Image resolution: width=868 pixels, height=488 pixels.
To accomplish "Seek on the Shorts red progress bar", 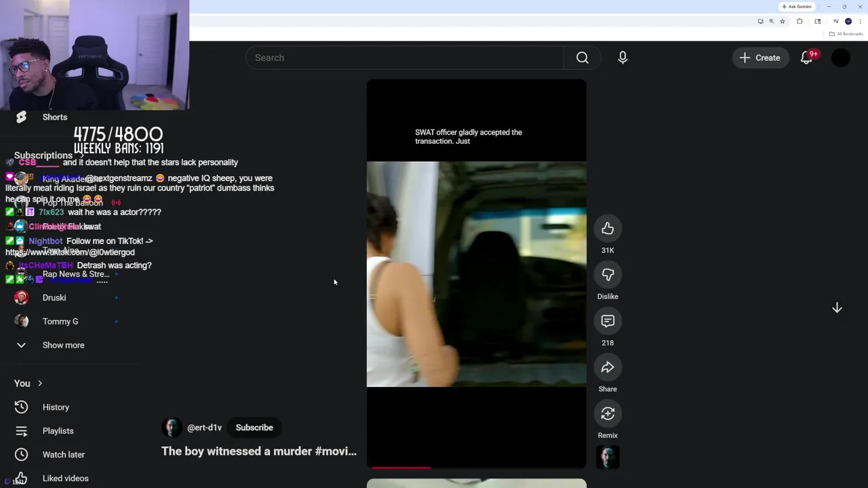I will [476, 467].
